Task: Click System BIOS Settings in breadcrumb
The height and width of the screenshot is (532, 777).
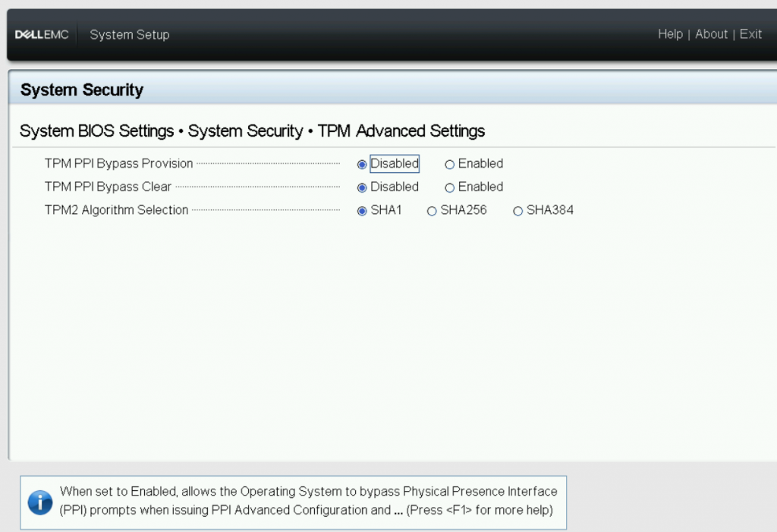Action: tap(96, 131)
